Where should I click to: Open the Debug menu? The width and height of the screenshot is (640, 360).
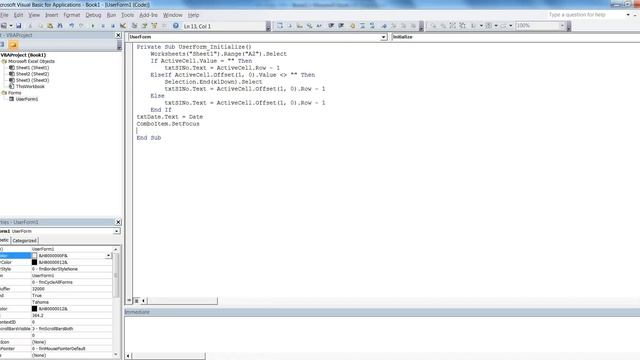[93, 15]
